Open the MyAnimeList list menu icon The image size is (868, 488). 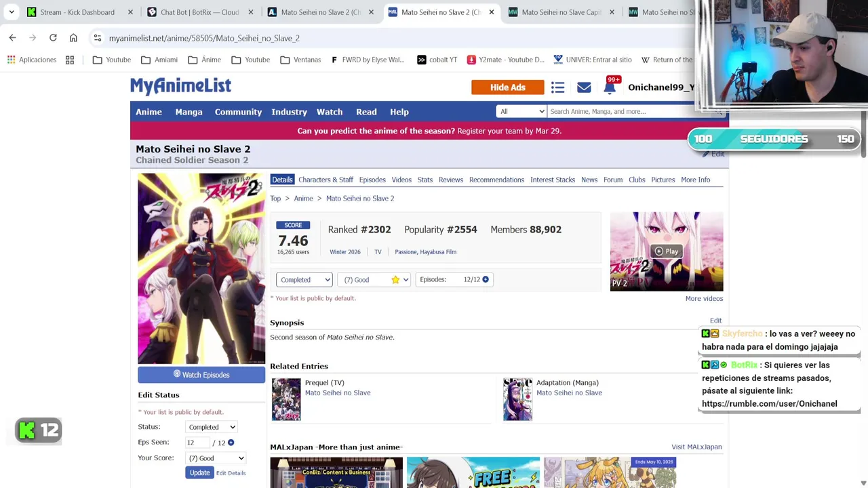point(557,87)
